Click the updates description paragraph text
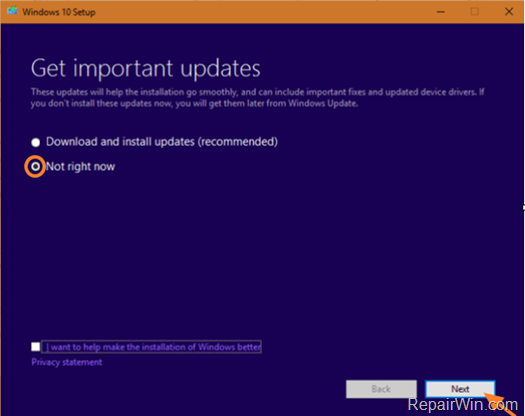The image size is (525, 416). pos(257,97)
